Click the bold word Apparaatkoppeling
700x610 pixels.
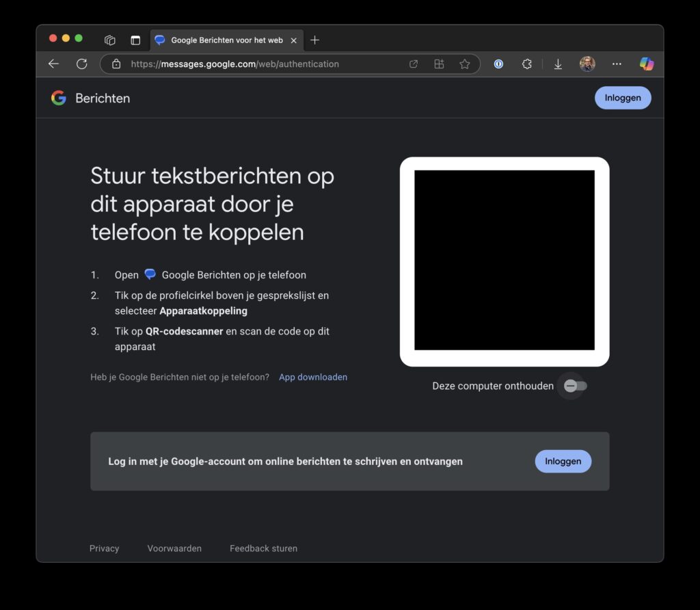click(x=203, y=310)
